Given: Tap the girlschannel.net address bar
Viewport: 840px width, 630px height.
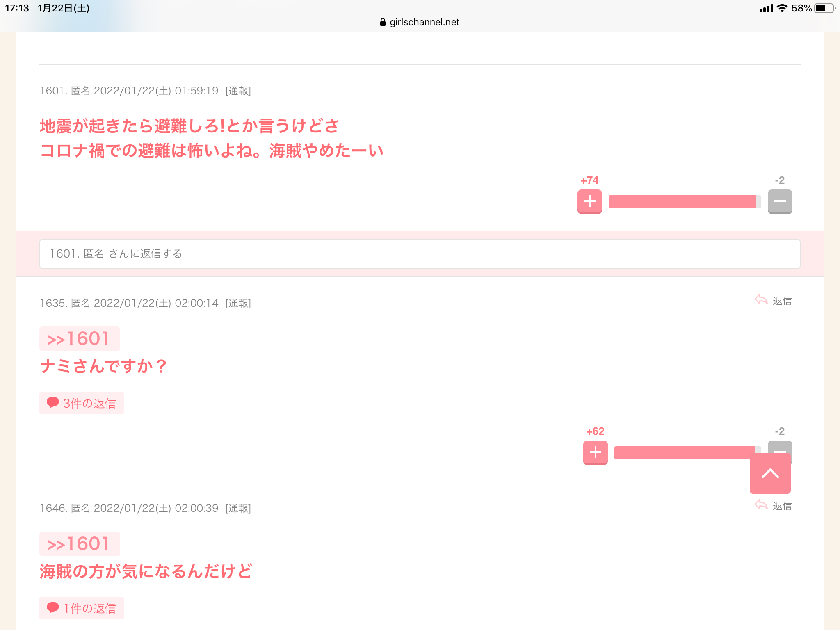Looking at the screenshot, I should pos(420,22).
